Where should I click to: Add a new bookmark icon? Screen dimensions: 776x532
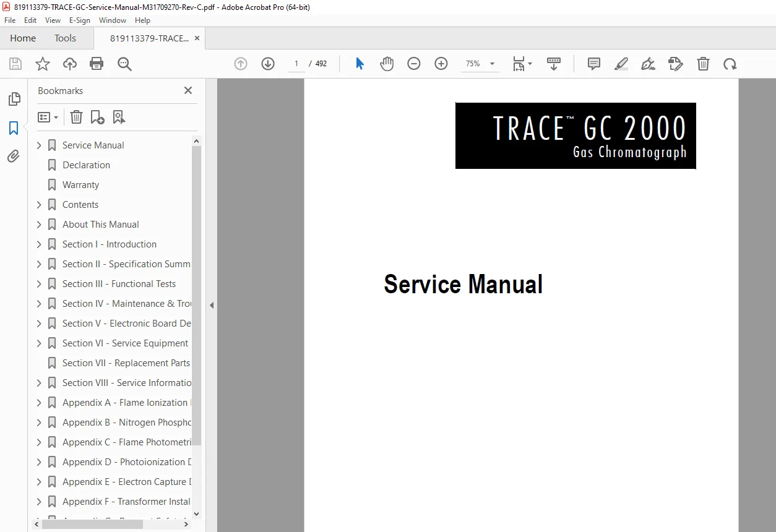click(97, 117)
